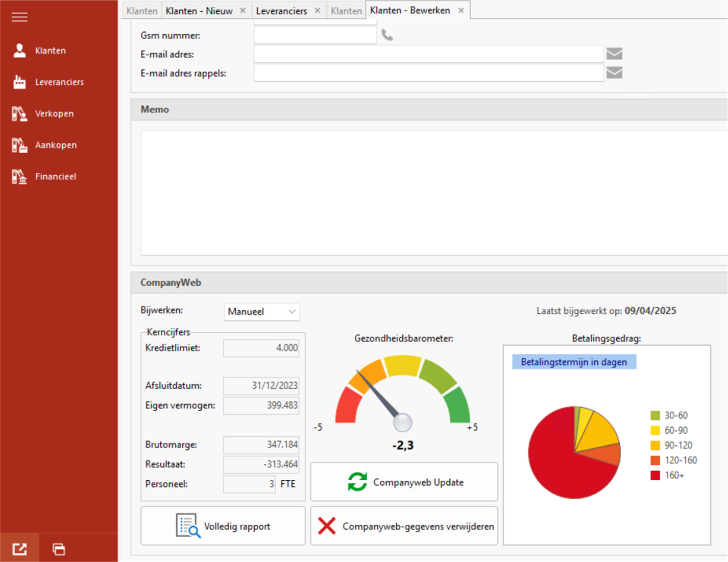Screen dimensions: 728x562
Task: Expand the Bijwerken dropdown set to Manueel
Action: pyautogui.click(x=261, y=312)
